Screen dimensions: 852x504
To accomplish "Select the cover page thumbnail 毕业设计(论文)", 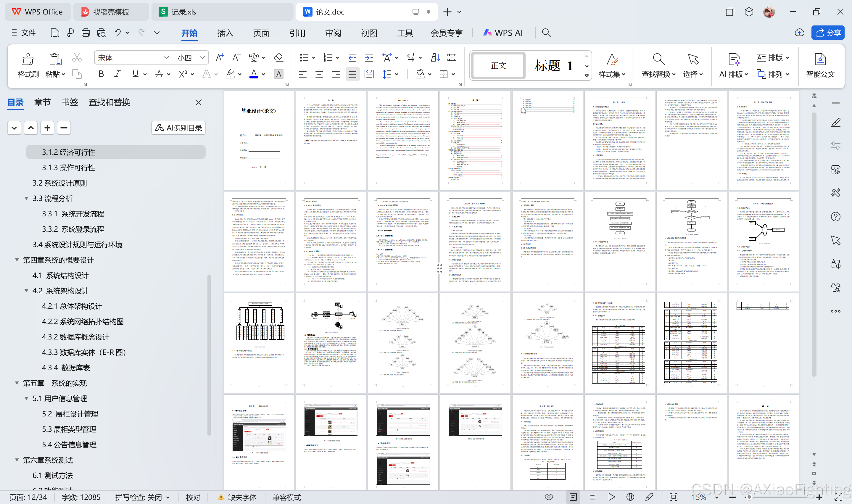I will pos(259,140).
